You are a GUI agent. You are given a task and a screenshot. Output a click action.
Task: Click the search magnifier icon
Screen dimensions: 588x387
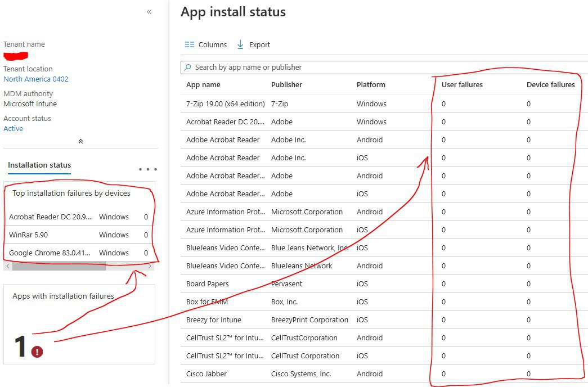click(187, 67)
